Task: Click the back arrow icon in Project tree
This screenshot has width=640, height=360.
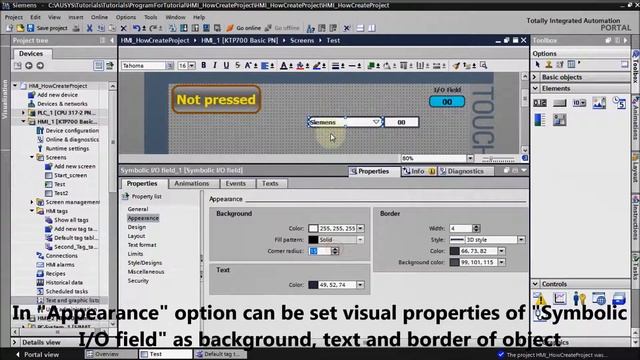Action: coord(29,66)
